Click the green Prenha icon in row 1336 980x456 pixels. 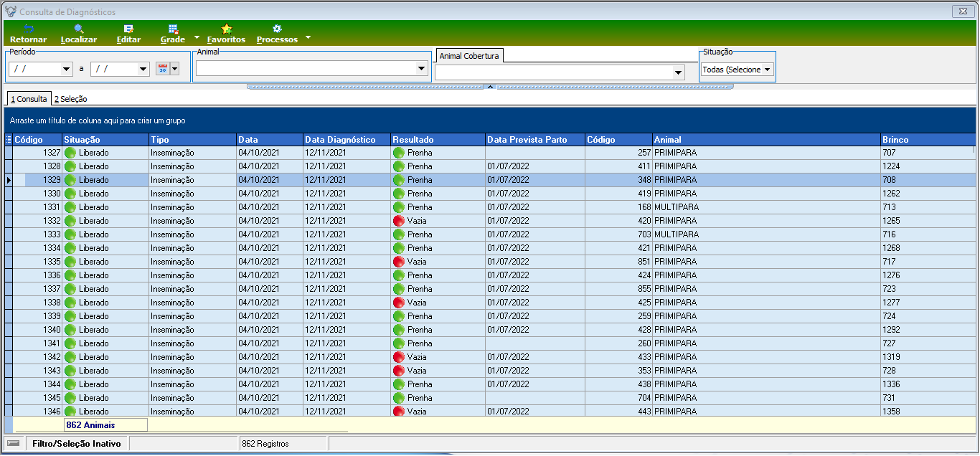(399, 275)
